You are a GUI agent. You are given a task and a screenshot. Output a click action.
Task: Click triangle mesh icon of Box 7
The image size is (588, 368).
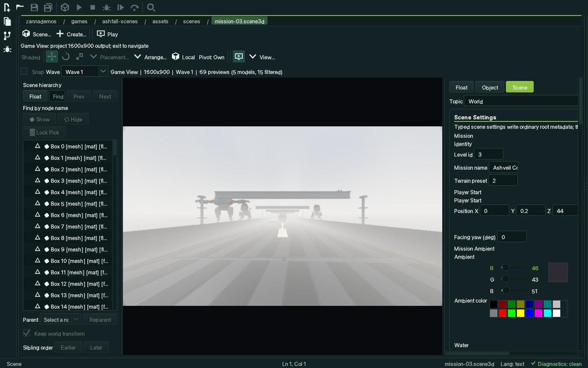pos(38,226)
